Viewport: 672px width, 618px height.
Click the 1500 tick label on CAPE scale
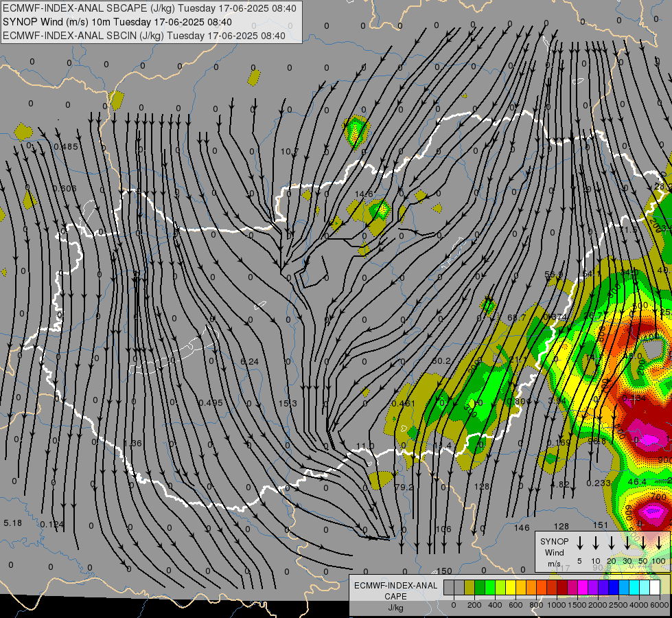pos(577,605)
